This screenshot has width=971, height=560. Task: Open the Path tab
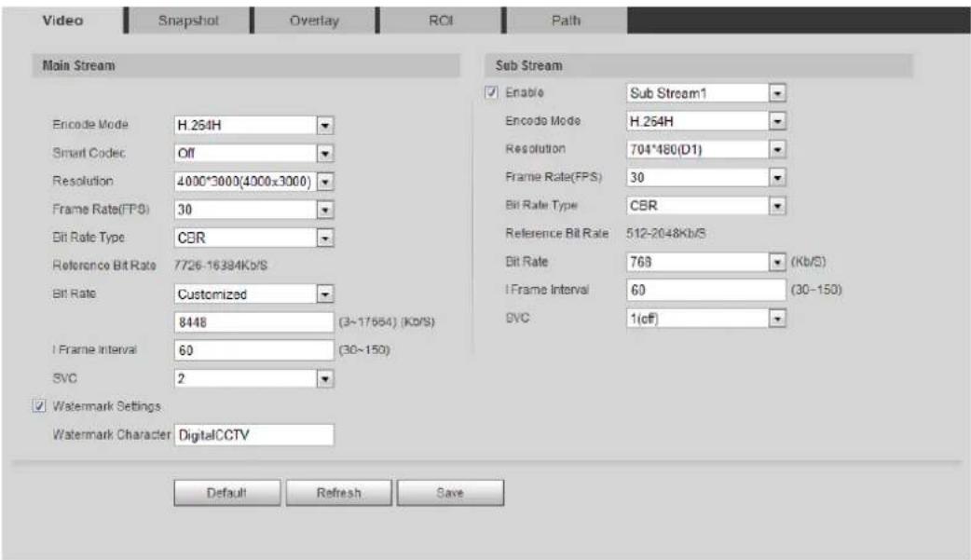566,20
